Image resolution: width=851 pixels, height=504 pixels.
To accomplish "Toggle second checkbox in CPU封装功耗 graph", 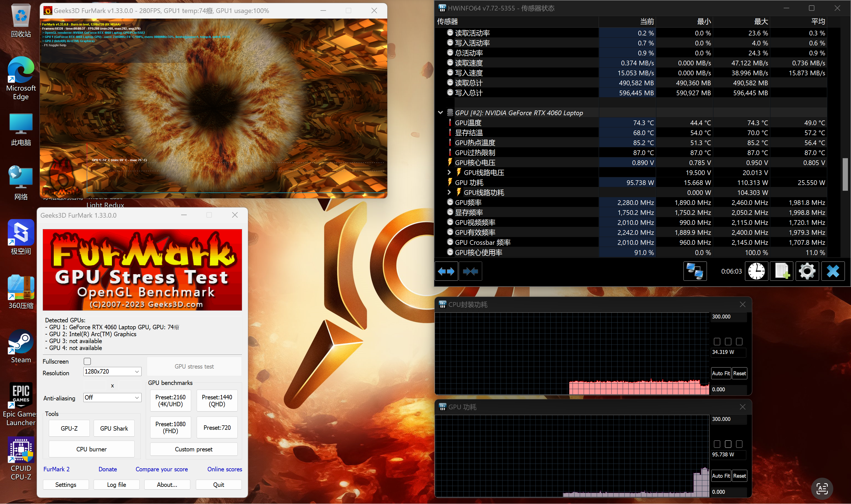I will pos(728,342).
